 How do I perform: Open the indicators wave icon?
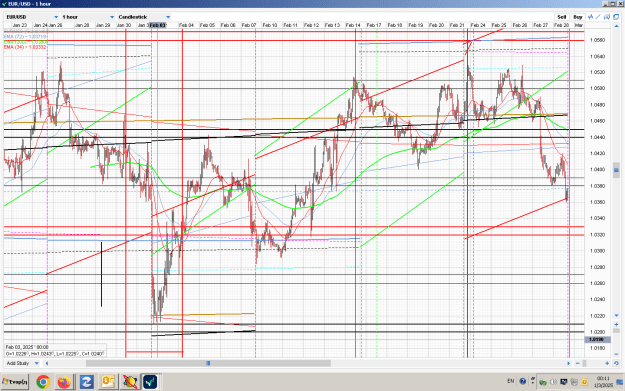(590, 17)
